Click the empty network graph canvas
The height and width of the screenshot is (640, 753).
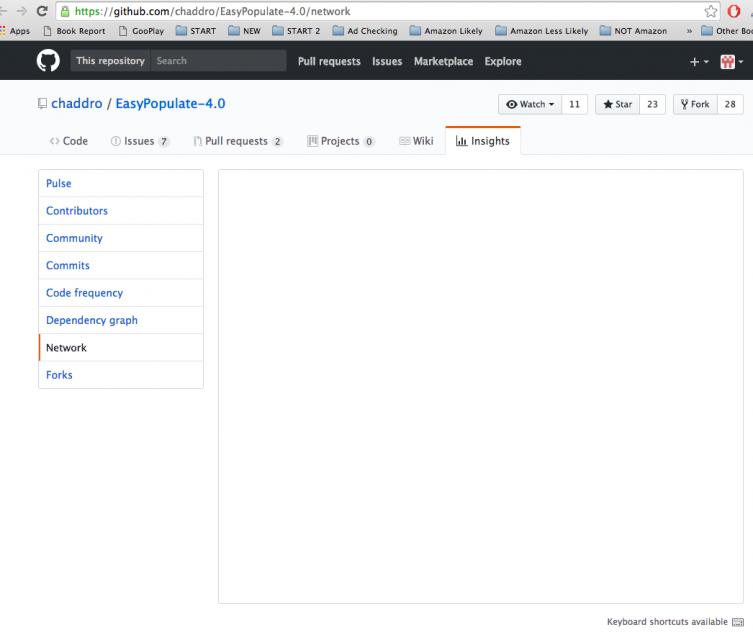click(x=481, y=386)
